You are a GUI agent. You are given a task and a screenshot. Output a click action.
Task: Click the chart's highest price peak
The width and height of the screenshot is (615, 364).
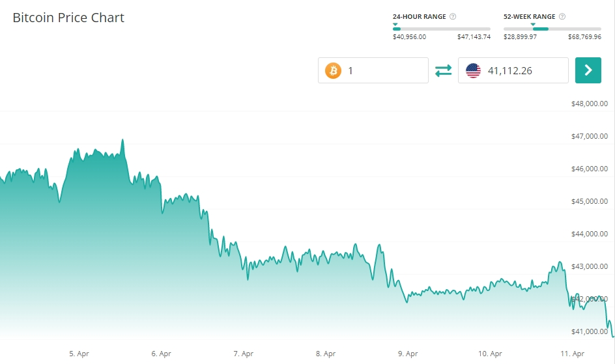[122, 140]
